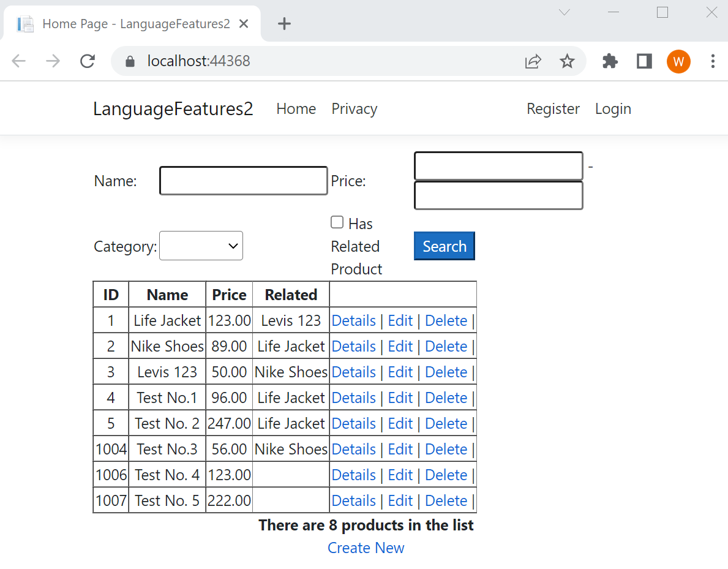
Task: Click the browser forward arrow
Action: click(53, 61)
